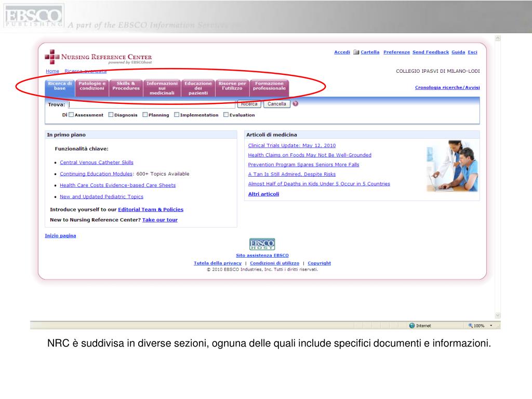Screen dimensions: 532x399
Task: Open the Patologie e condizioni tab
Action: pyautogui.click(x=92, y=88)
